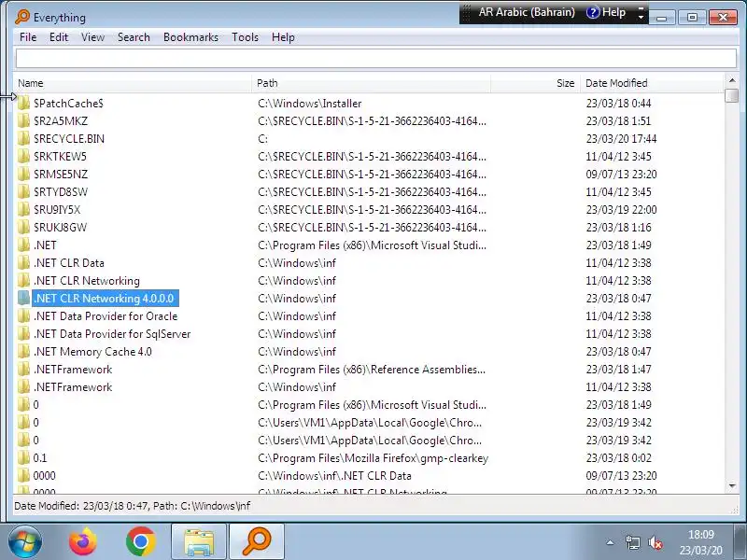Launch Firefox from the taskbar
This screenshot has width=747, height=560.
click(x=83, y=542)
